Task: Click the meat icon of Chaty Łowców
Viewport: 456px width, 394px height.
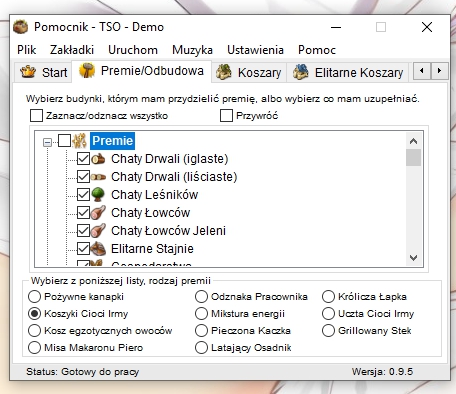Action: pos(98,213)
